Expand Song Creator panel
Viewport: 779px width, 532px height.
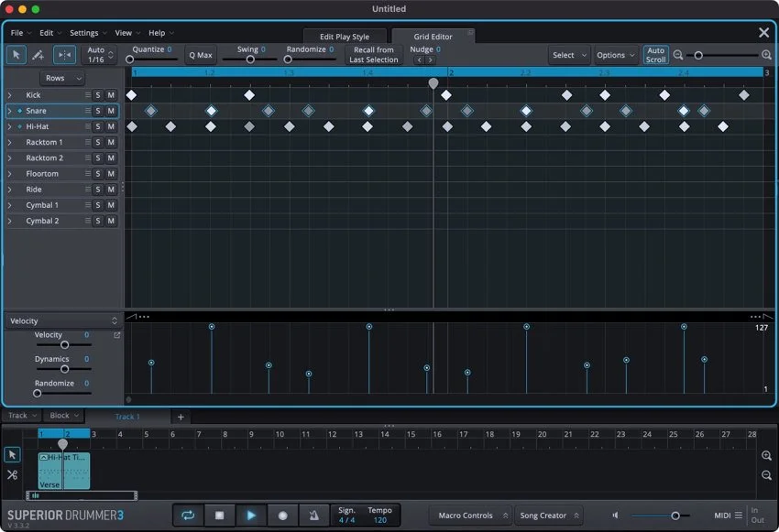coord(549,516)
